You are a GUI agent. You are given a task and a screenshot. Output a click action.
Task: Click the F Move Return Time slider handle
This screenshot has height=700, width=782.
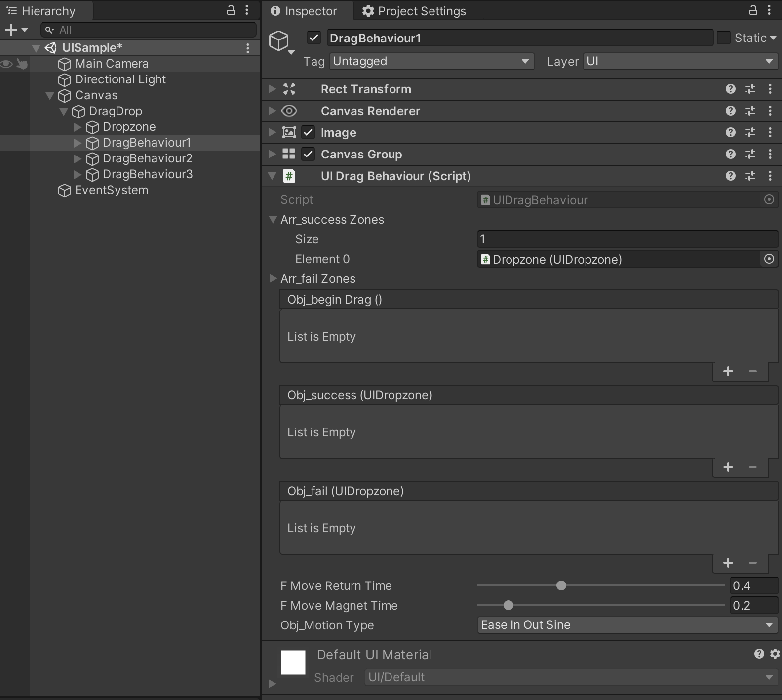tap(561, 585)
